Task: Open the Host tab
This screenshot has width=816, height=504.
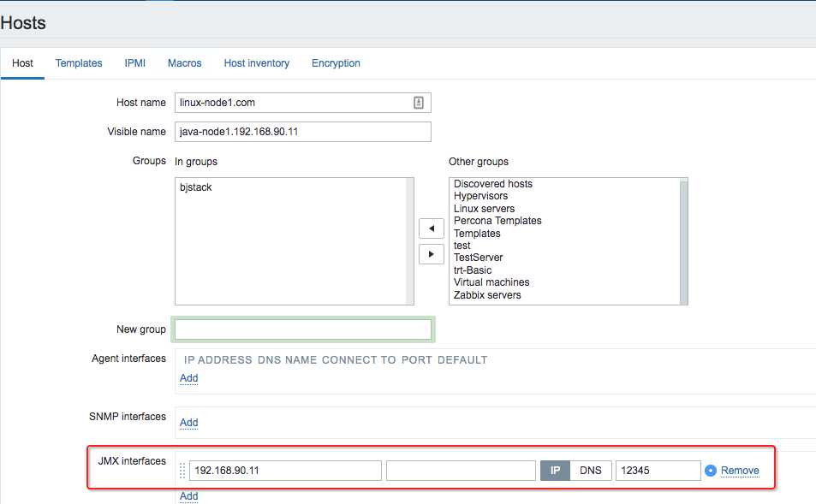Action: [22, 63]
